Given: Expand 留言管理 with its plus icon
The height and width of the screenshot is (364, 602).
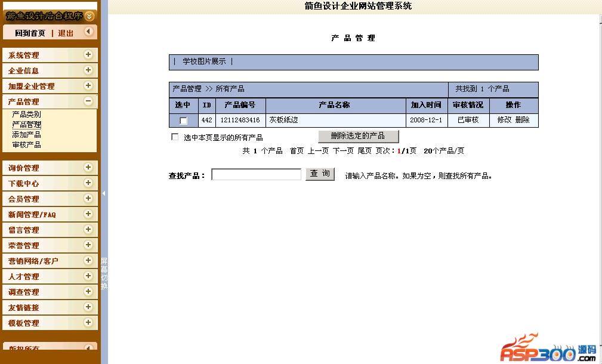Looking at the screenshot, I should point(88,229).
